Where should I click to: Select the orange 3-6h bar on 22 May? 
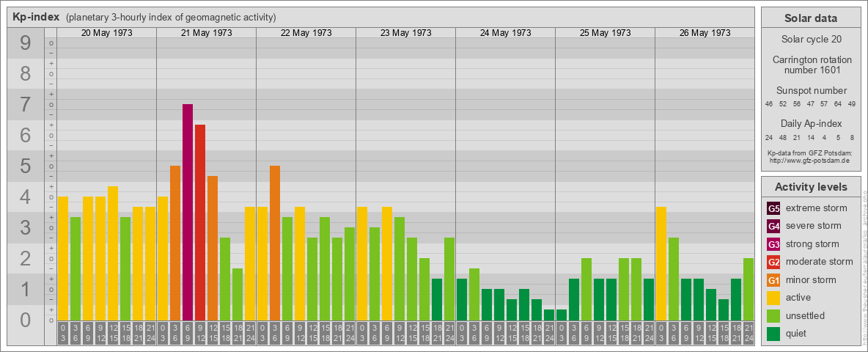[275, 243]
